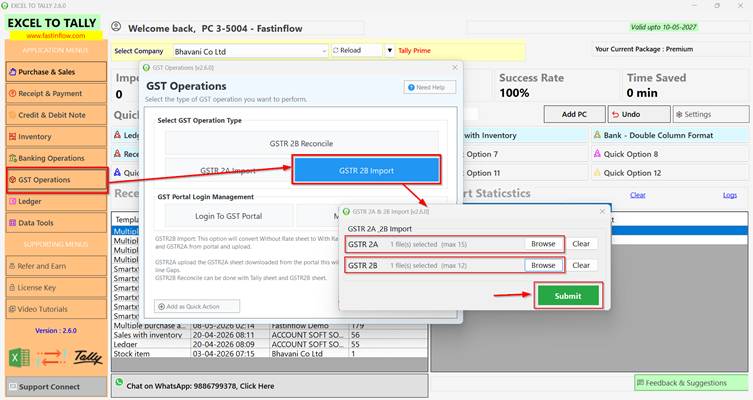Screen dimensions: 753x400
Task: Click the Undo button
Action: tap(639, 114)
